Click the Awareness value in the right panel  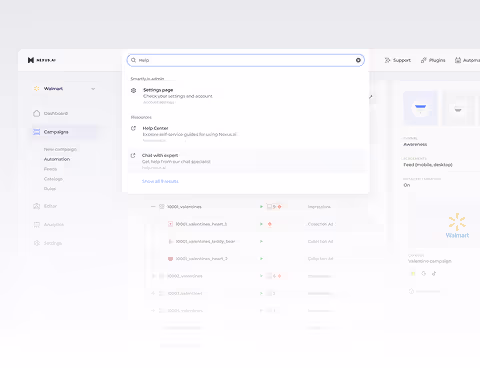(x=415, y=144)
